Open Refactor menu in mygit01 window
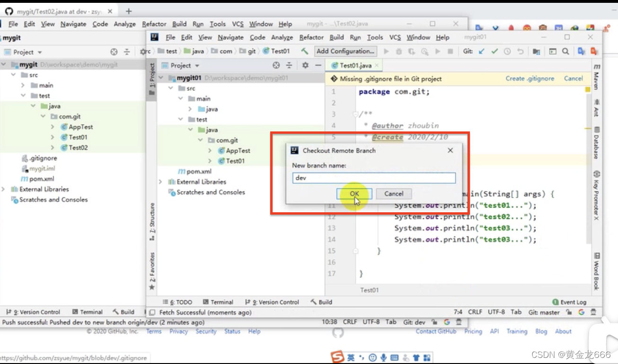Screen dimensions: 618x364 tap(311, 37)
